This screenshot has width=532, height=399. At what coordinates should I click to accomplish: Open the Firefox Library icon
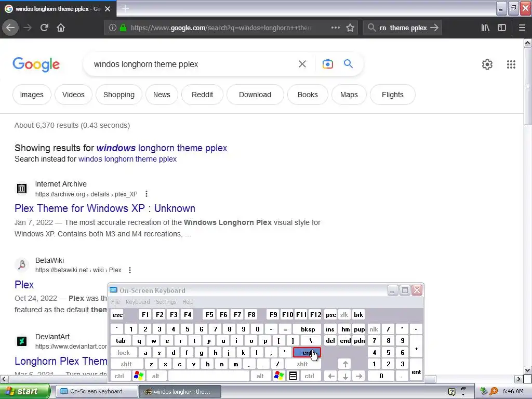(x=485, y=28)
